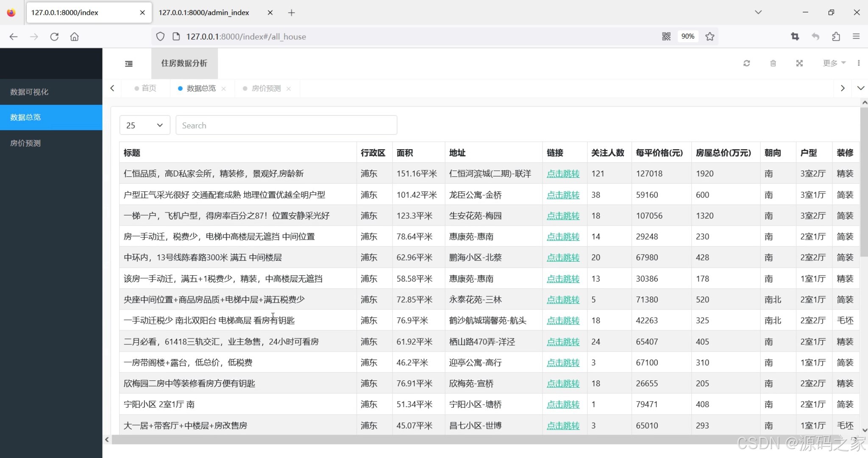
Task: Click the QR code icon in the address bar
Action: click(666, 36)
